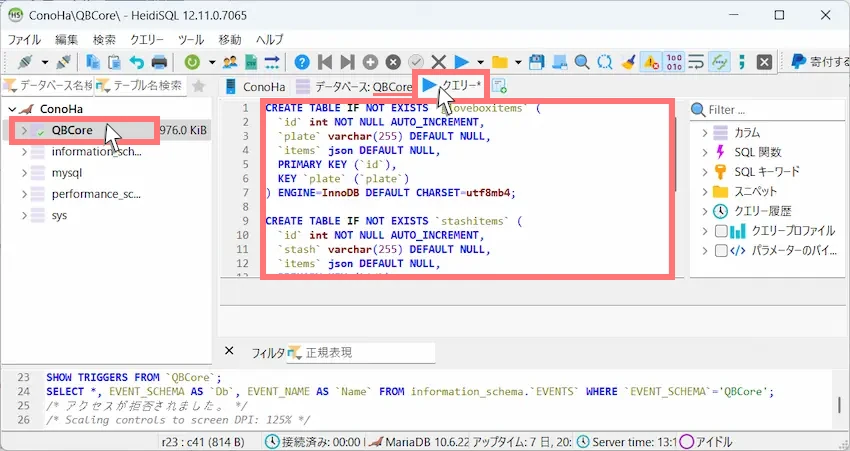Click the last record navigation icon

pos(347,62)
